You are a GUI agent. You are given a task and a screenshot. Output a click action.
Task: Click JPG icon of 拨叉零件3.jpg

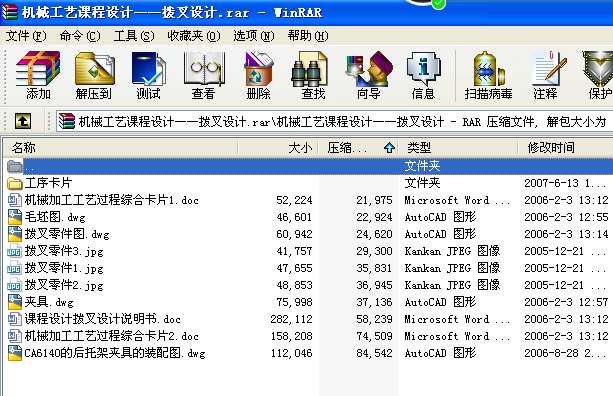pyautogui.click(x=14, y=251)
